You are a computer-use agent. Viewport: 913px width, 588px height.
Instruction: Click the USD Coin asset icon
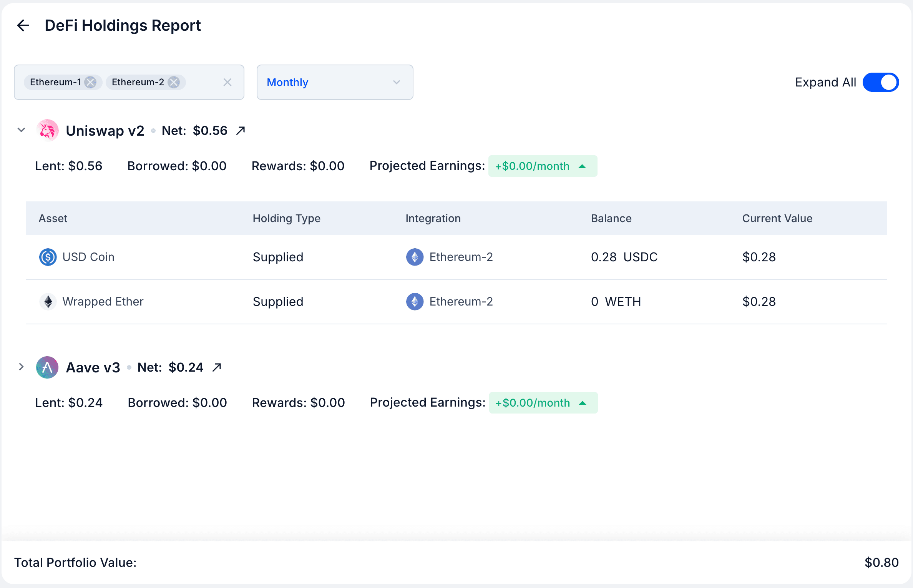pyautogui.click(x=47, y=257)
